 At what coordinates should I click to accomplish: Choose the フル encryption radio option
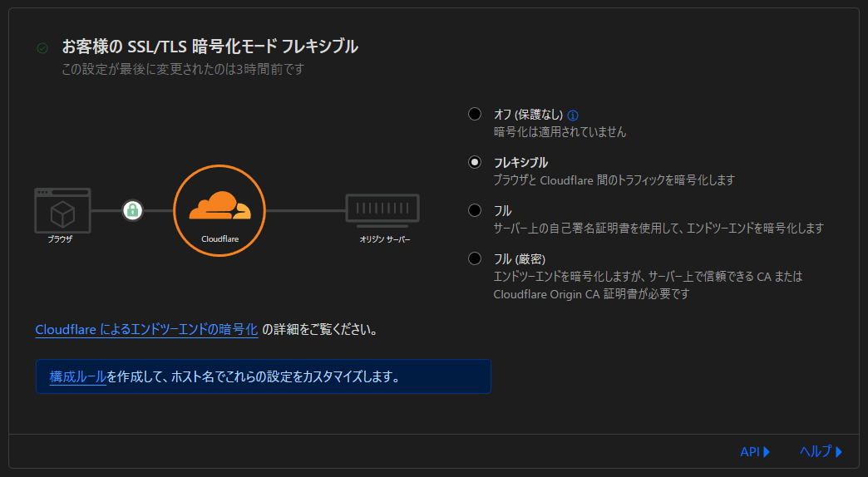pyautogui.click(x=475, y=210)
